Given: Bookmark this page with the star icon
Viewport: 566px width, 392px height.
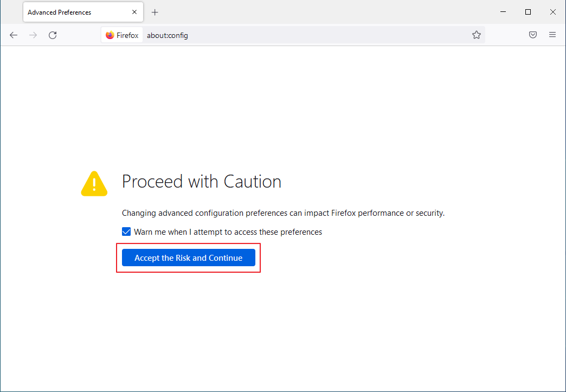Looking at the screenshot, I should (477, 35).
